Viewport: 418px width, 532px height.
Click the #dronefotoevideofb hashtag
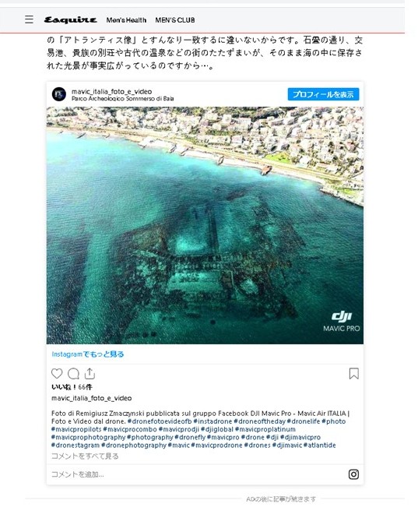pos(160,421)
